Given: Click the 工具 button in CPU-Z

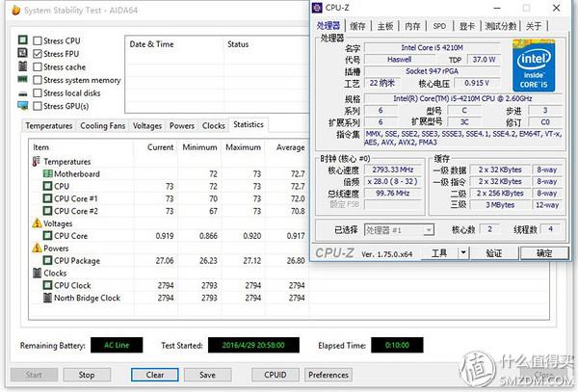Looking at the screenshot, I should pyautogui.click(x=439, y=253).
